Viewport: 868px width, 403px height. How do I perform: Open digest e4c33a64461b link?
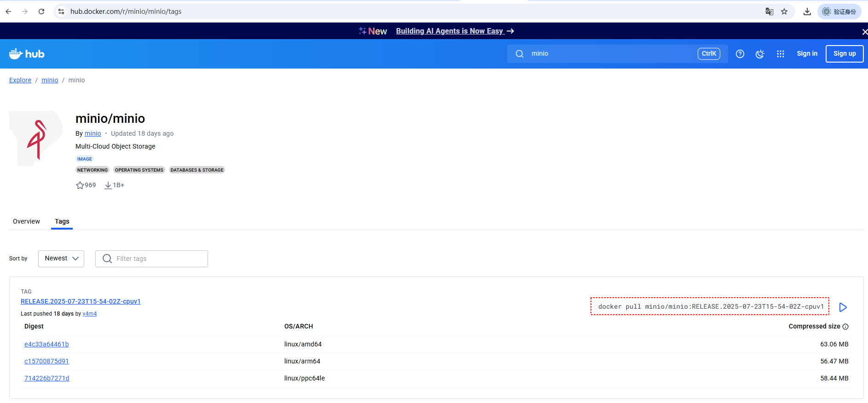click(x=46, y=344)
